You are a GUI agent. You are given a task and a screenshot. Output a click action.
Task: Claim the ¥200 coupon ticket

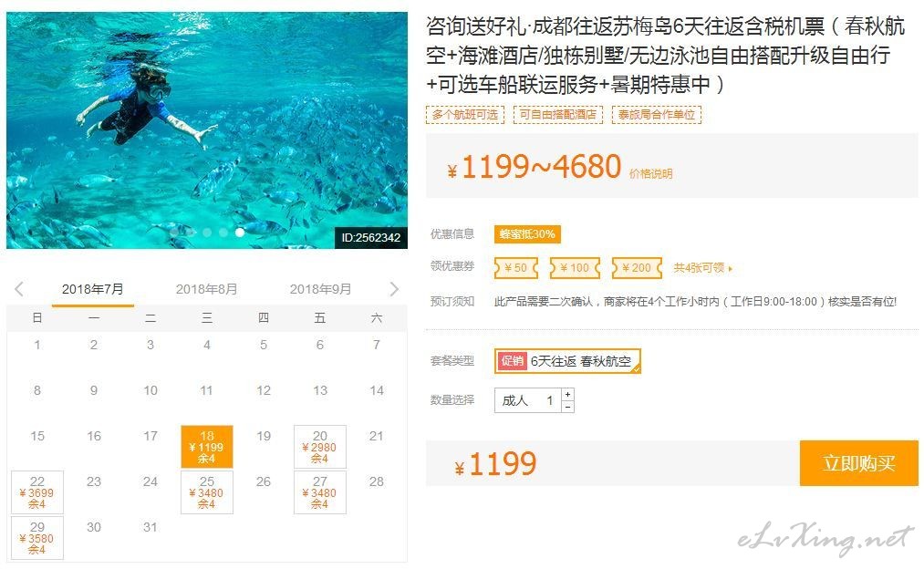point(637,268)
